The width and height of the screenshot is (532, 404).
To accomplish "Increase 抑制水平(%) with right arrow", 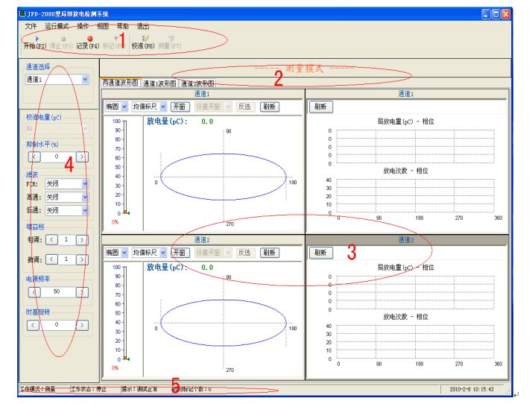I will tap(82, 157).
